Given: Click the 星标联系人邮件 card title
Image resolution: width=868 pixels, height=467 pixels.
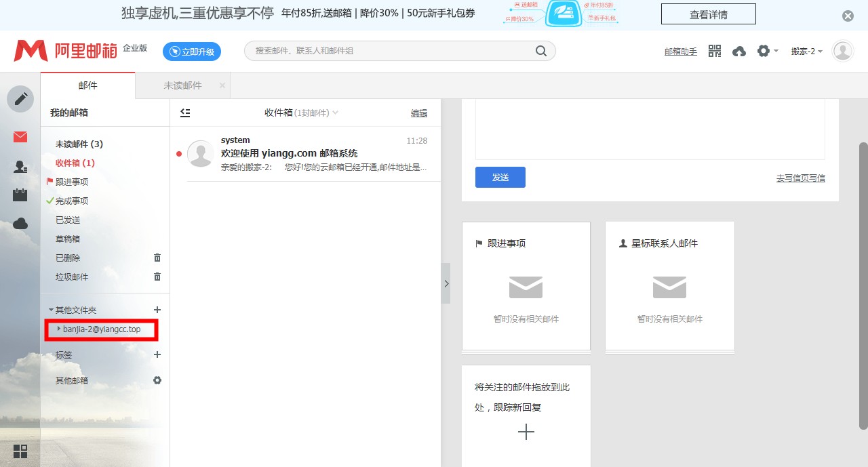Looking at the screenshot, I should click(x=665, y=243).
